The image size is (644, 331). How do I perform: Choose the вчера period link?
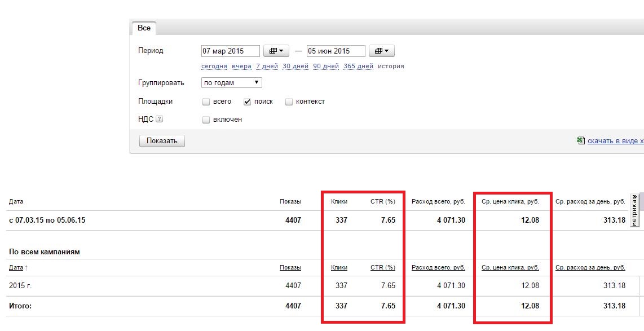(241, 66)
